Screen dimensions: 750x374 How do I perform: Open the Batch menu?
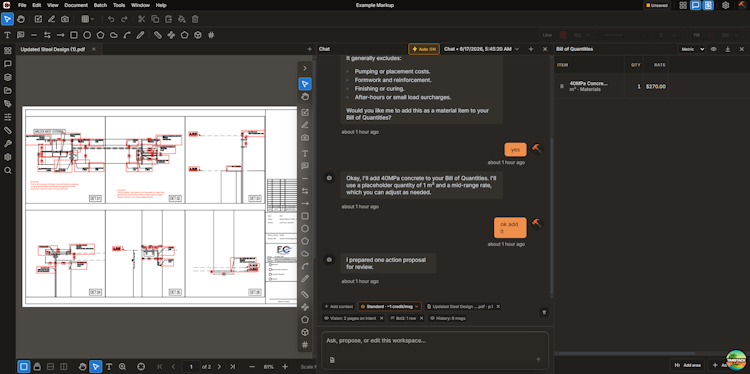(100, 5)
